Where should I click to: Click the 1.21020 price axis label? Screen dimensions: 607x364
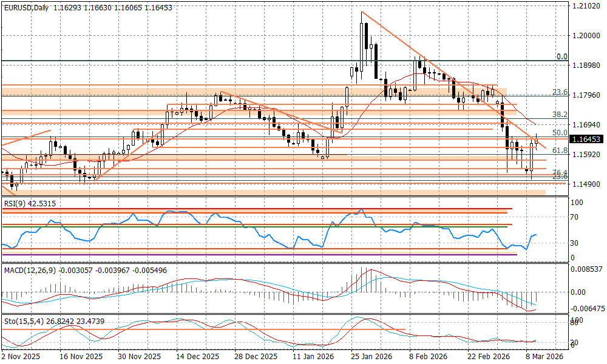tap(585, 6)
